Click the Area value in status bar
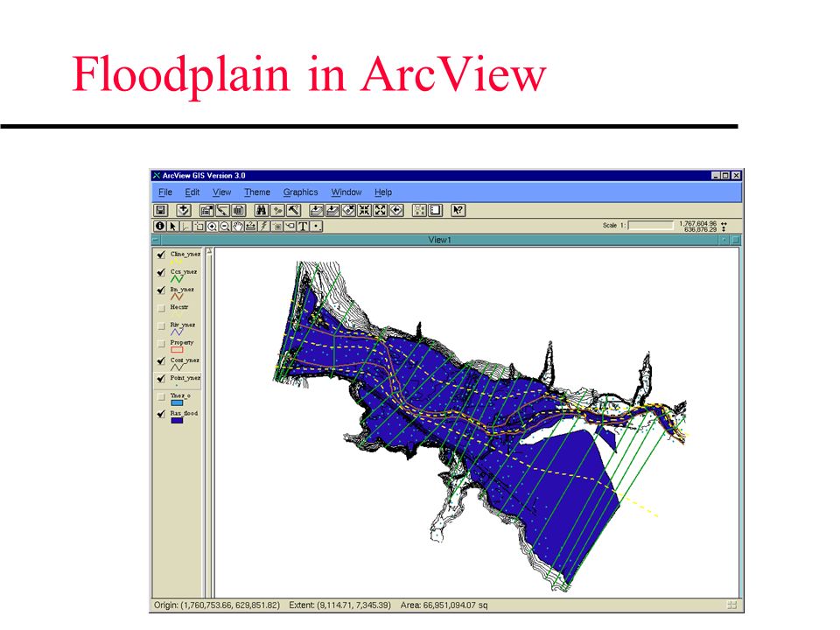The height and width of the screenshot is (630, 840). [x=444, y=605]
